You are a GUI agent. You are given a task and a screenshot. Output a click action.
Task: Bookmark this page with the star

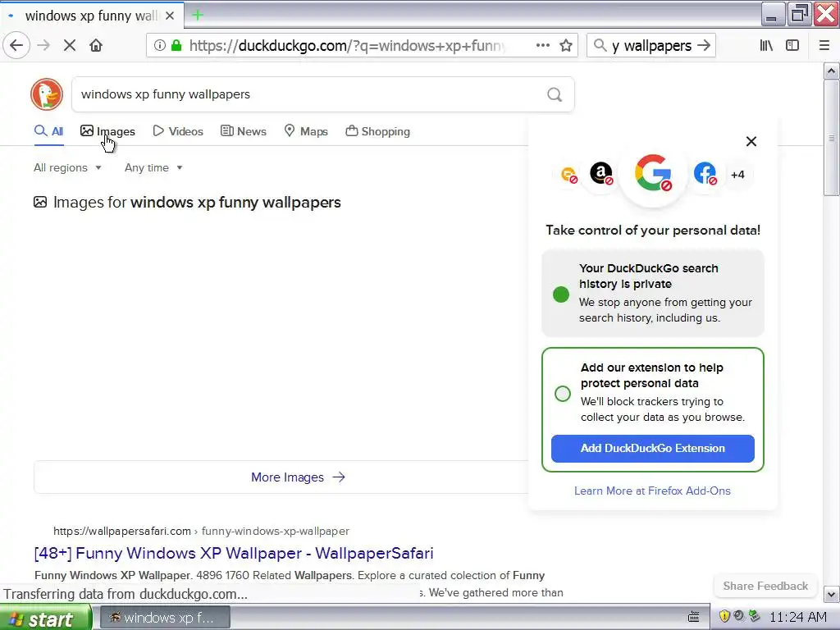pos(566,46)
